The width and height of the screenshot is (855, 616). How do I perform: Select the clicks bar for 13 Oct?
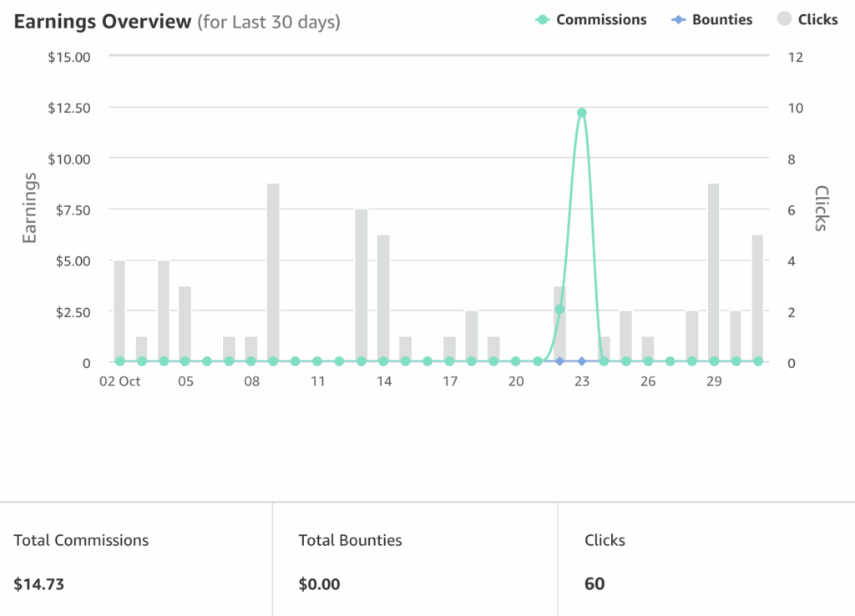(362, 284)
